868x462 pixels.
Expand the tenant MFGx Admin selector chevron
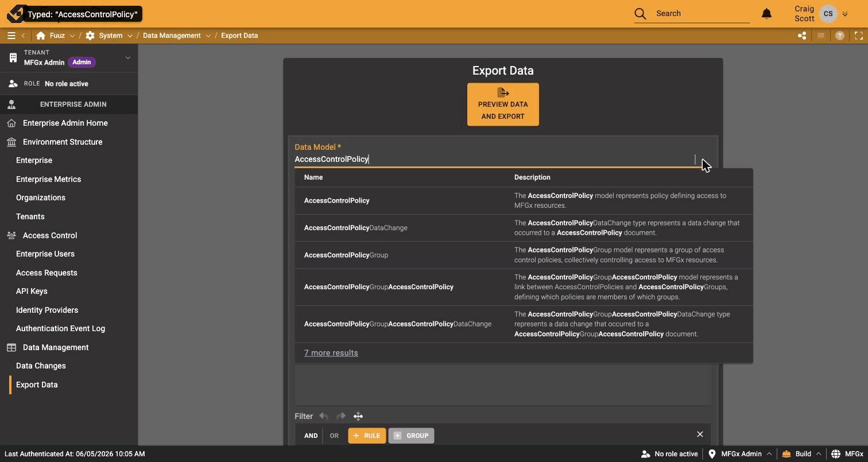[127, 57]
